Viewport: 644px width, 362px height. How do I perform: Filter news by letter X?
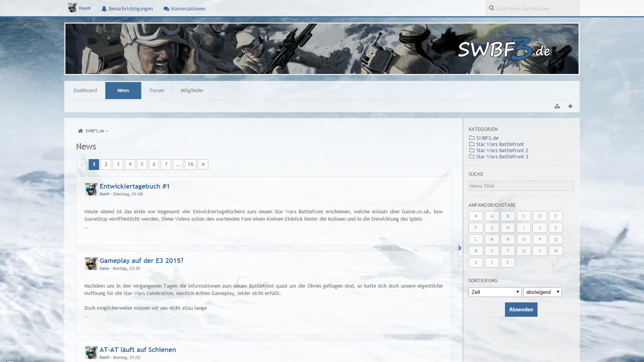coord(476,262)
